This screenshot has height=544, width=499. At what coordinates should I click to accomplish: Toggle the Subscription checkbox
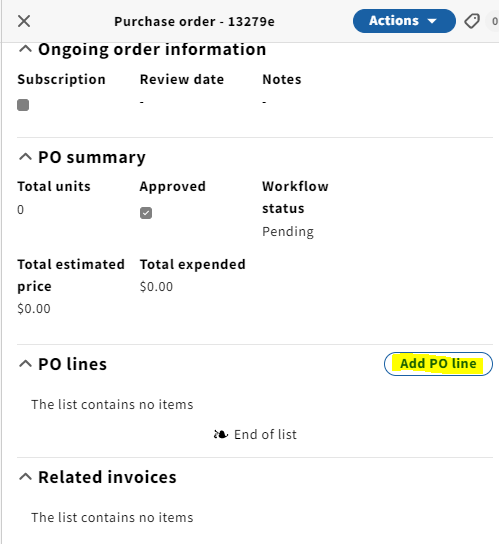[x=23, y=105]
